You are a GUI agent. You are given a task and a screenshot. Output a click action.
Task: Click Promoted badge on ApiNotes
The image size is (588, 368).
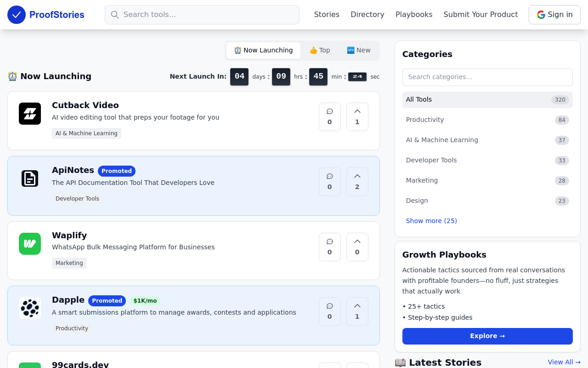(117, 171)
